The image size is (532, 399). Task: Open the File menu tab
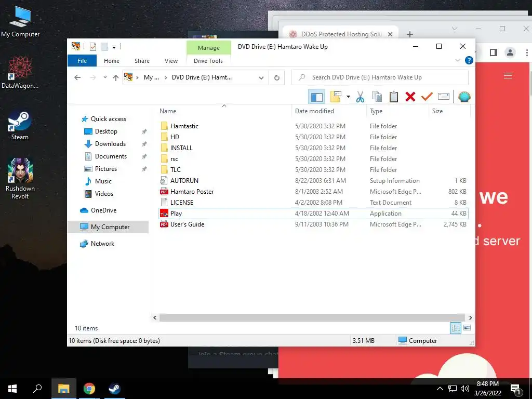coord(82,61)
